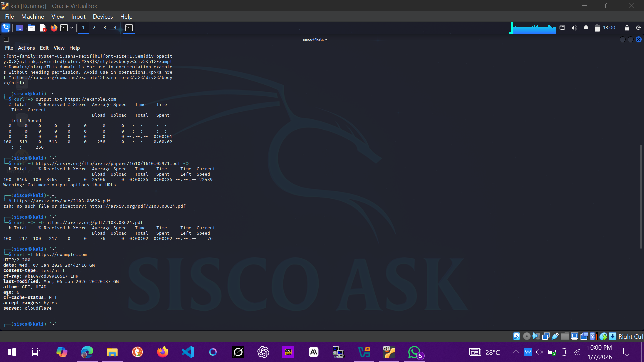Open the Kali notifications bell
Screen dimensions: 644x362
pyautogui.click(x=586, y=28)
